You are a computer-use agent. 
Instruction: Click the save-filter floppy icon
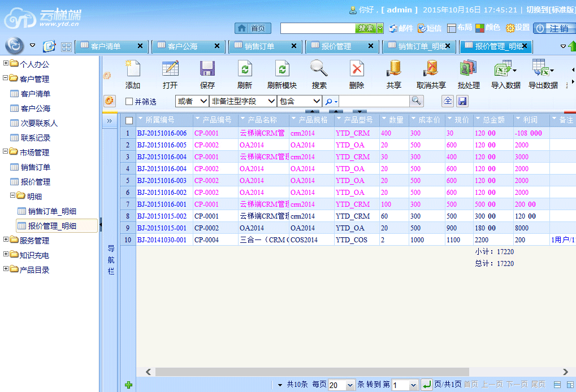click(x=462, y=101)
